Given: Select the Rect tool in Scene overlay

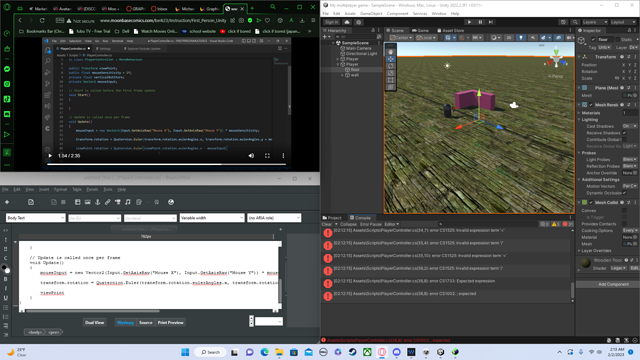Looking at the screenshot, I should point(391,80).
